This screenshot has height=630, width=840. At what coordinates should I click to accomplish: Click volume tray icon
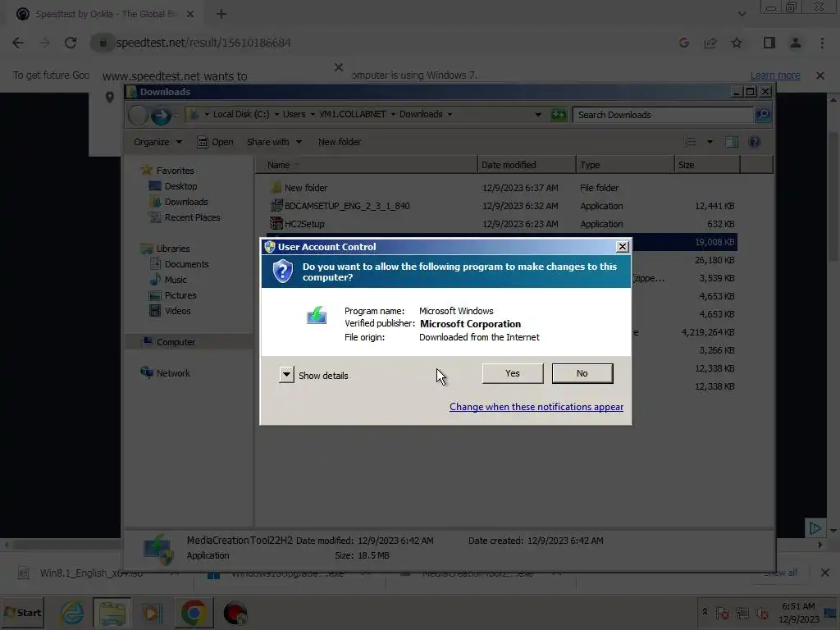[x=761, y=613]
